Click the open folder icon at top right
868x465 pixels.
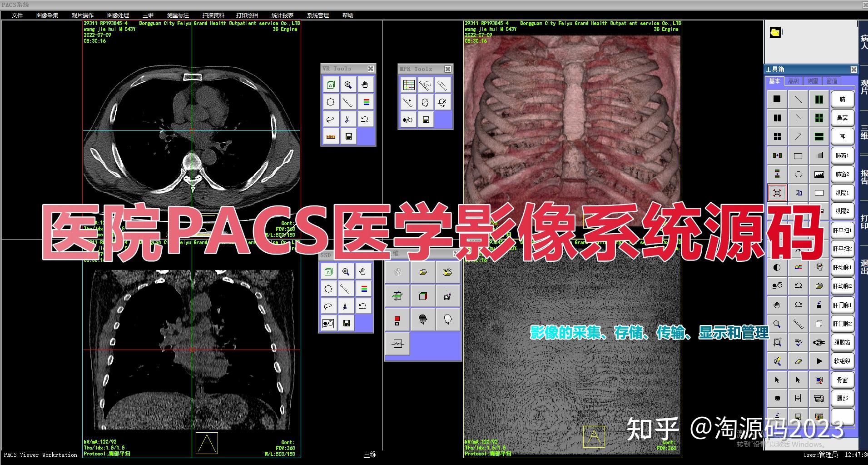point(776,32)
